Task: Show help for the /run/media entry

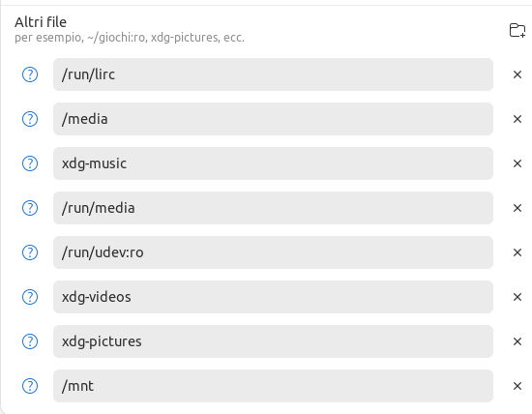Action: (30, 208)
